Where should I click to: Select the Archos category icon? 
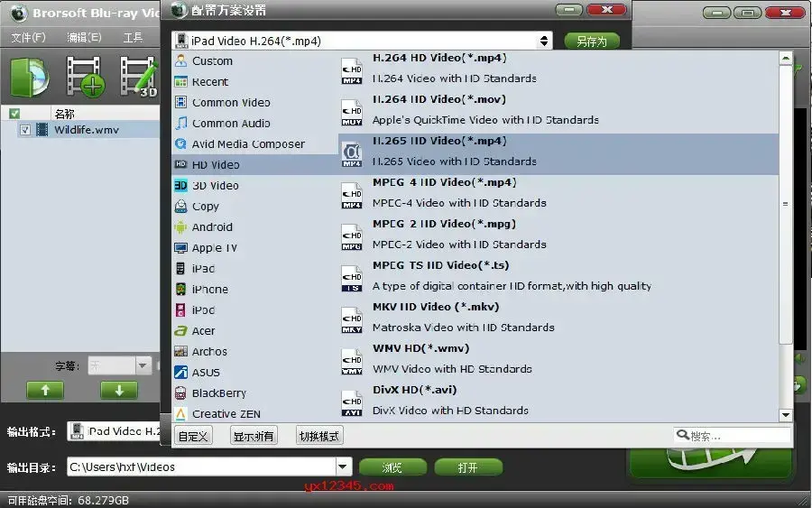pos(180,351)
